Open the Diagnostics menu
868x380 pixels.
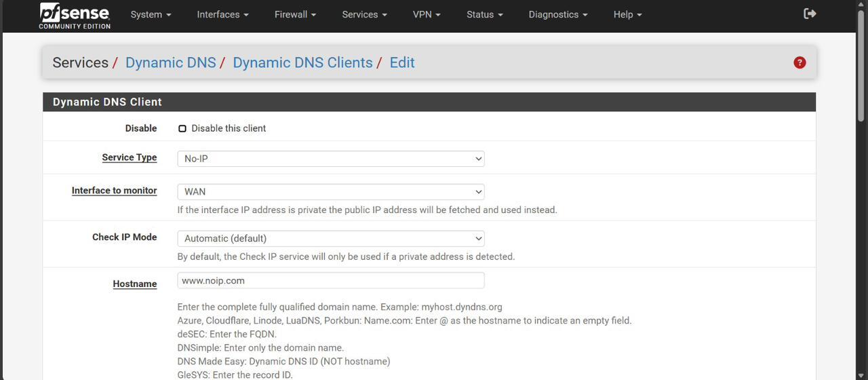(558, 14)
